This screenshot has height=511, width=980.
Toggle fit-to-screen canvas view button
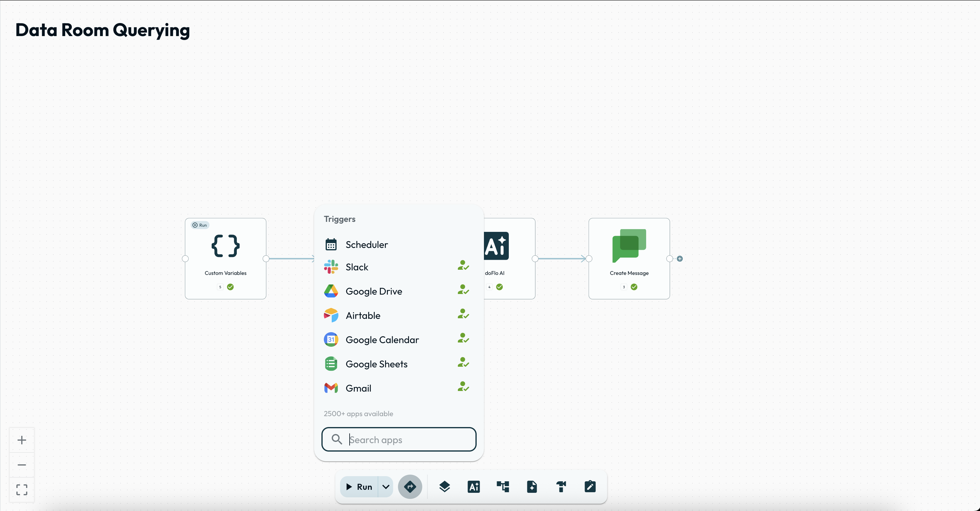click(22, 489)
